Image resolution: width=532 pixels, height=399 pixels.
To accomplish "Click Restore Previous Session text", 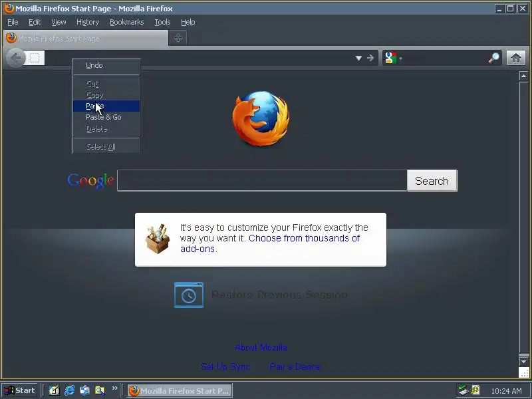I will pyautogui.click(x=279, y=295).
